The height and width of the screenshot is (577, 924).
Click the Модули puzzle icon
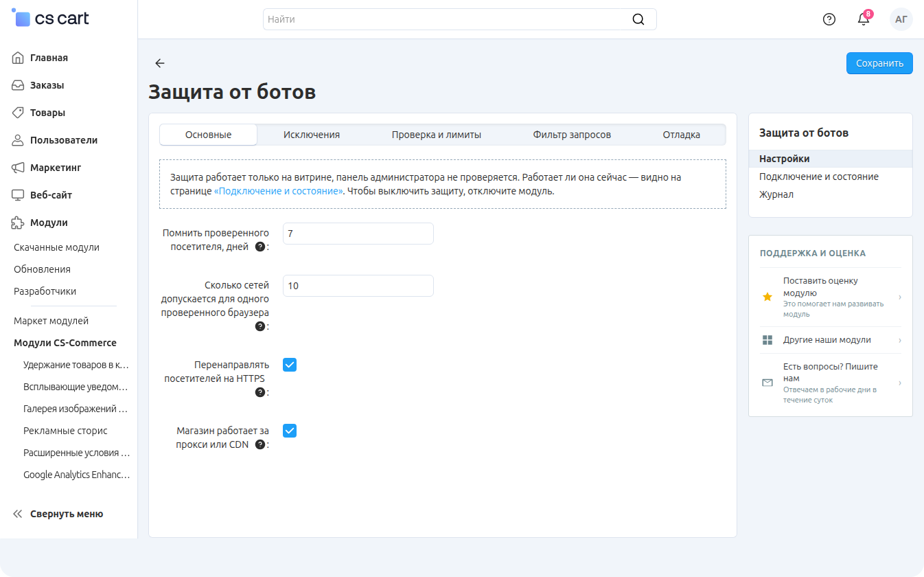[x=19, y=223]
